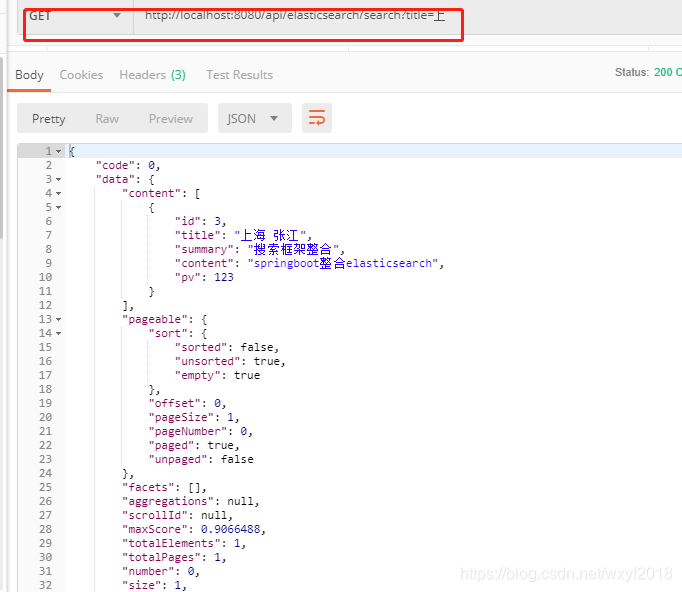Collapse the "sort" fold arrow at line 14
Screen dimensions: 682x592
pyautogui.click(x=58, y=333)
